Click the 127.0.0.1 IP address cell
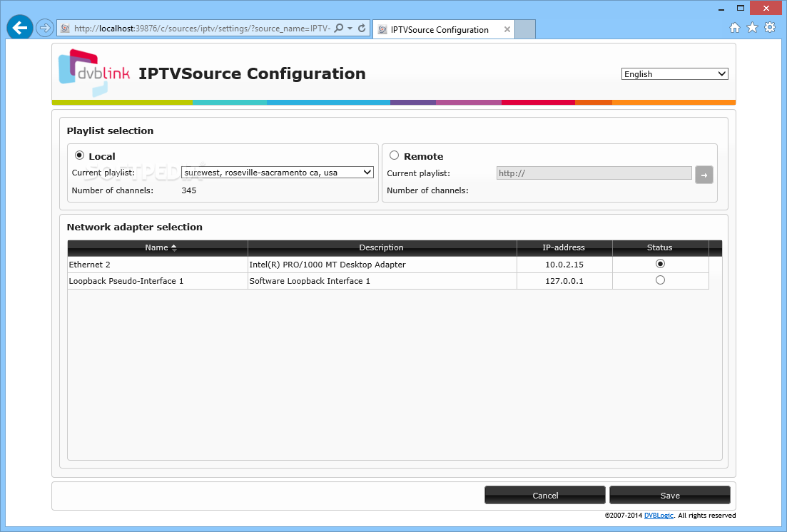Viewport: 787px width, 532px height. pos(564,281)
